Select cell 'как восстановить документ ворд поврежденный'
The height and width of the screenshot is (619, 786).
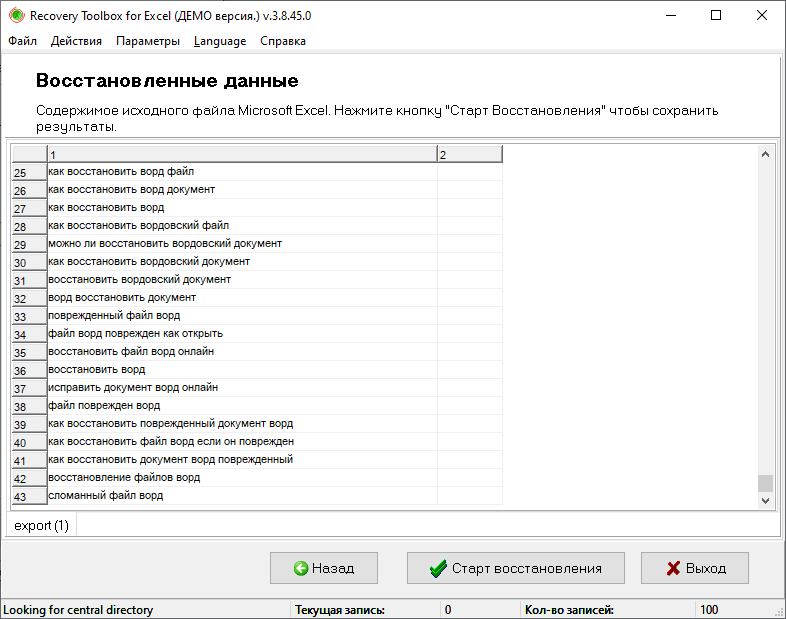(x=242, y=460)
